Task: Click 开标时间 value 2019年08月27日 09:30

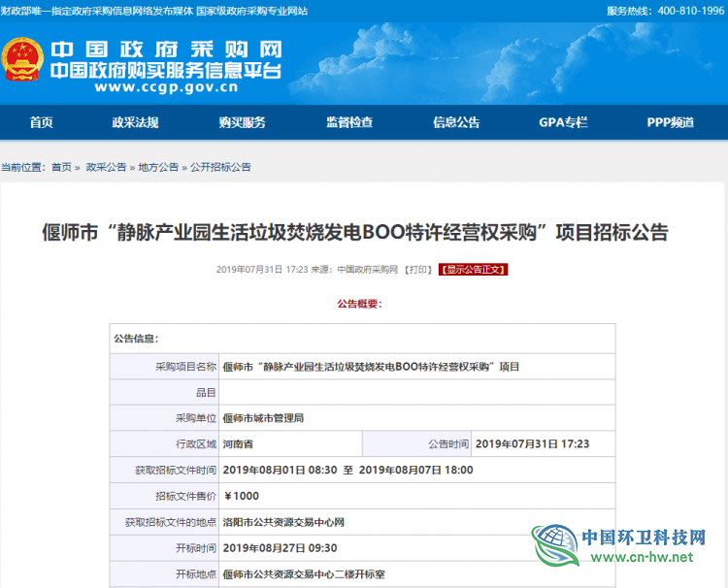Action: pyautogui.click(x=280, y=548)
